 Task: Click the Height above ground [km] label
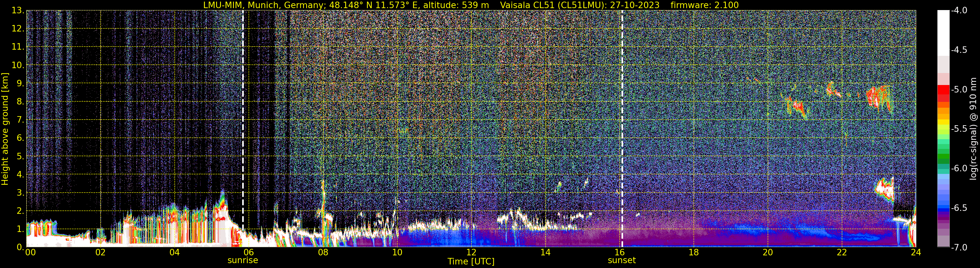click(5, 129)
